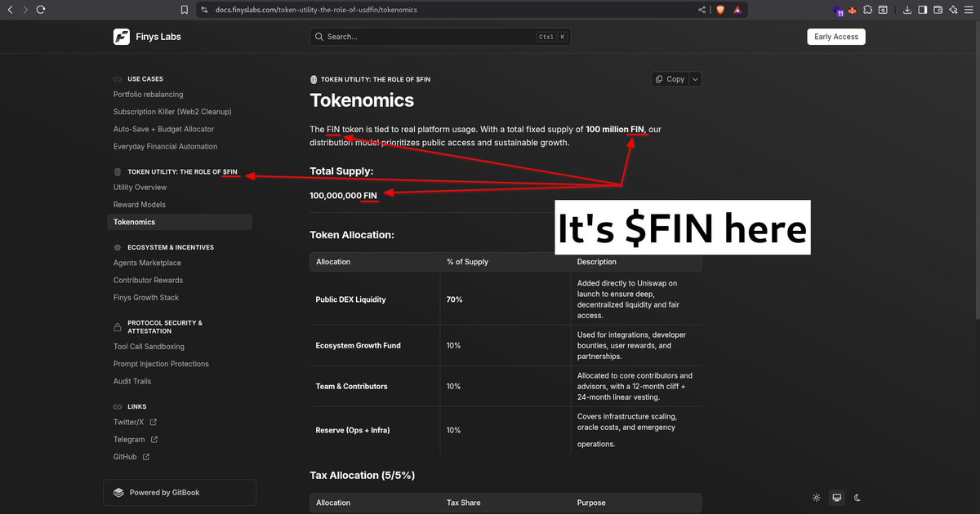Click the Tokenomics page heading

[362, 100]
